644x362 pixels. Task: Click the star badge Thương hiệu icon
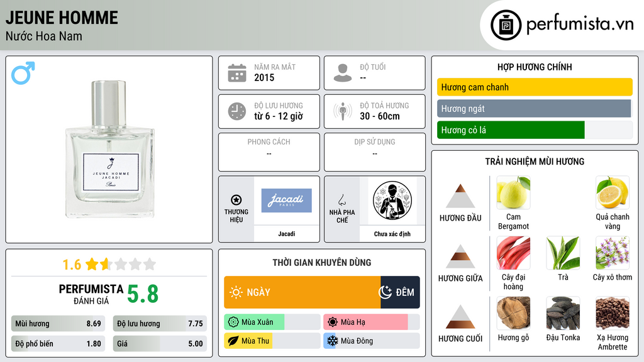pos(236,200)
